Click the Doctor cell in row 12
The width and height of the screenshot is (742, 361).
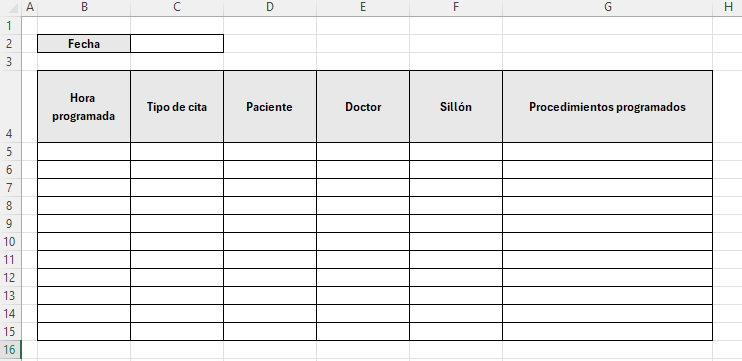tap(362, 277)
